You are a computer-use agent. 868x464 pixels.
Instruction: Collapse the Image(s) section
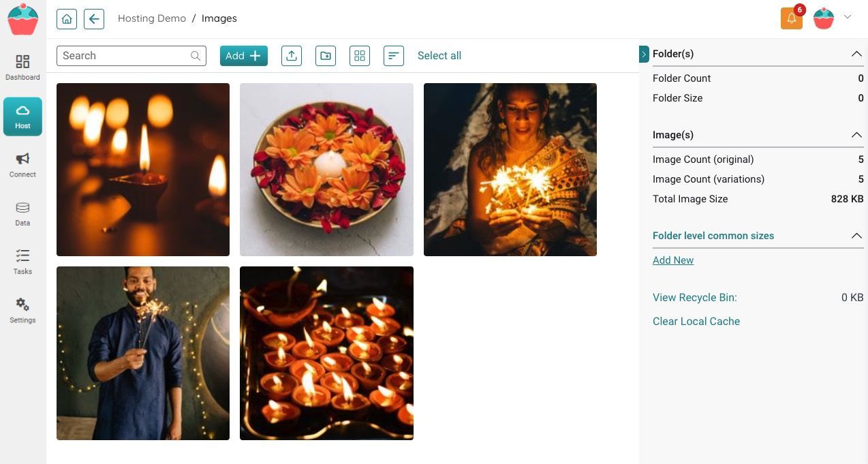click(x=856, y=135)
